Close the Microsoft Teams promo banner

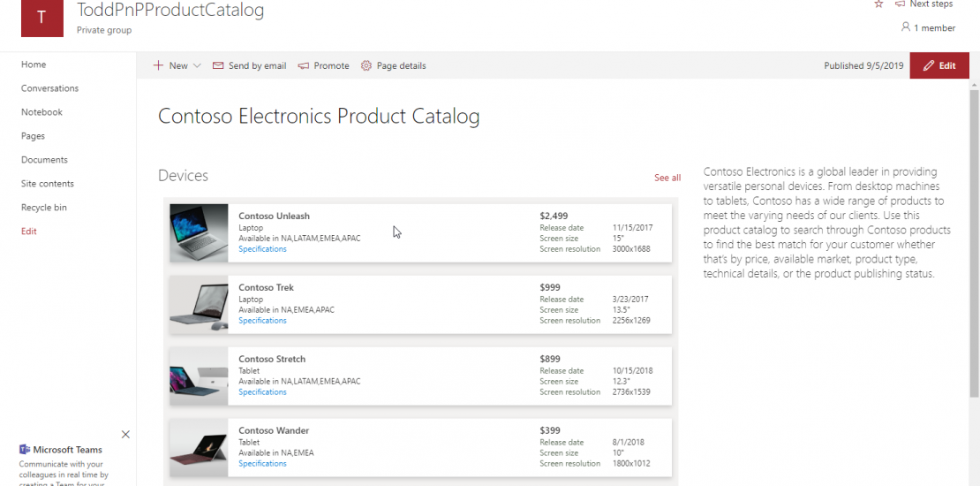pyautogui.click(x=125, y=434)
